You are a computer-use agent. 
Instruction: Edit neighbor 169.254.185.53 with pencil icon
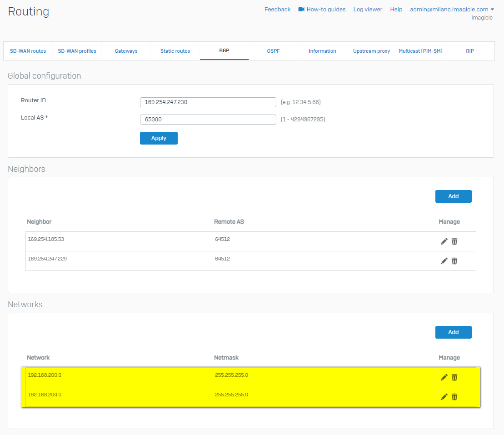444,241
